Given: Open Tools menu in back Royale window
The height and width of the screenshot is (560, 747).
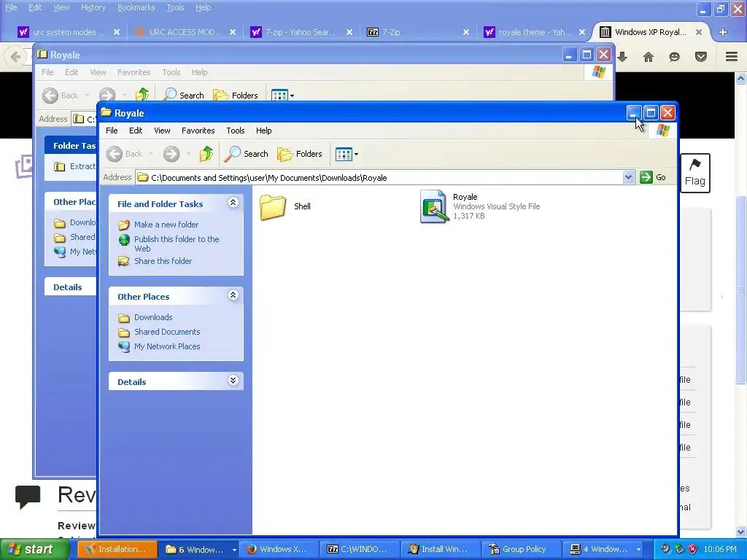Looking at the screenshot, I should point(171,72).
